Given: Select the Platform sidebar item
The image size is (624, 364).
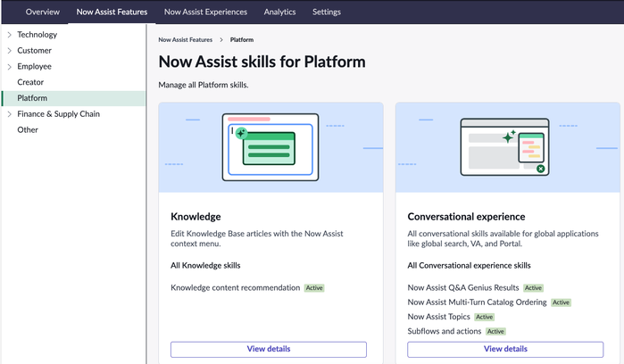Looking at the screenshot, I should pos(73,98).
